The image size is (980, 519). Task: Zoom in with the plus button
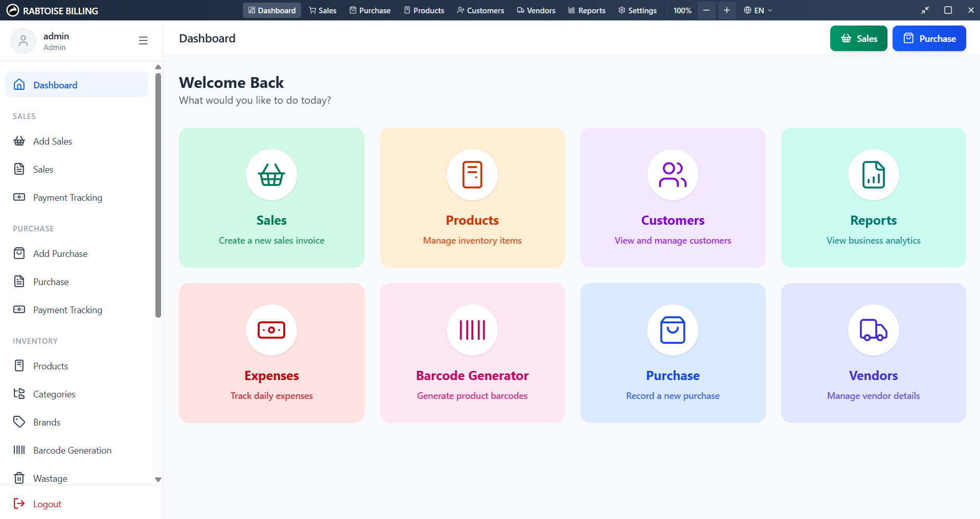tap(726, 10)
